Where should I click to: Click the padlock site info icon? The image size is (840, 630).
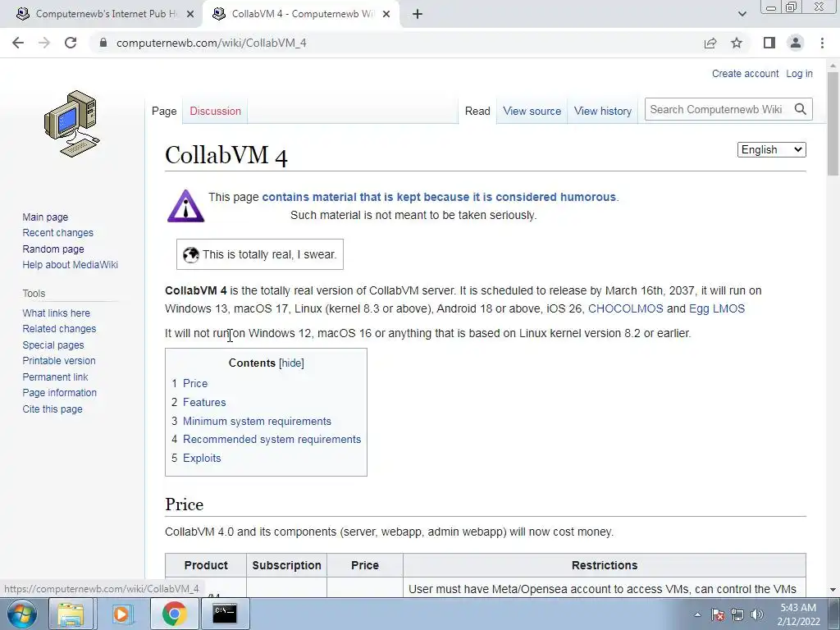tap(103, 43)
